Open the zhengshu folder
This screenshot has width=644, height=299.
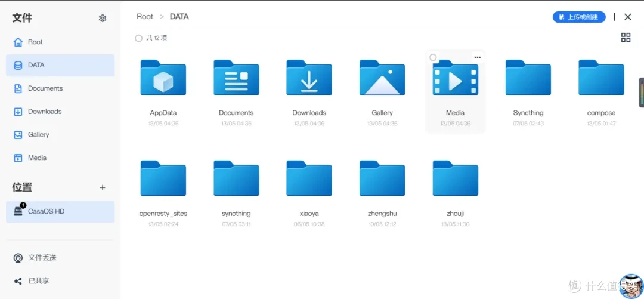(382, 178)
